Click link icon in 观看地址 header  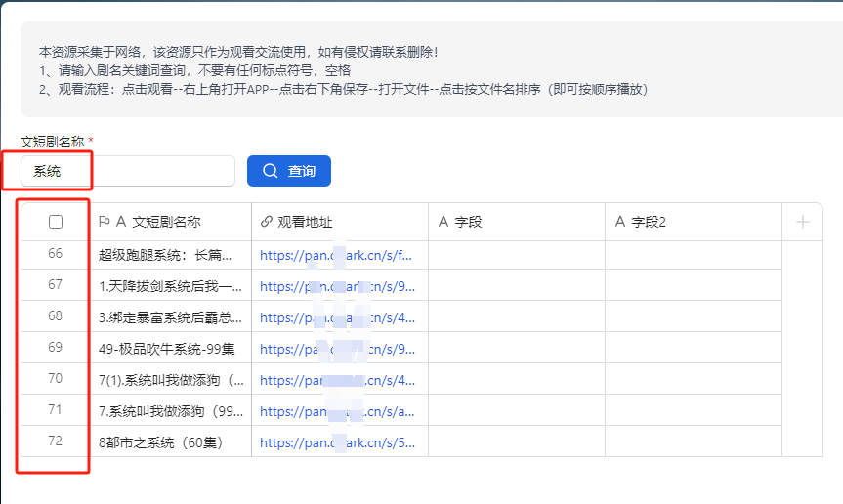click(266, 222)
